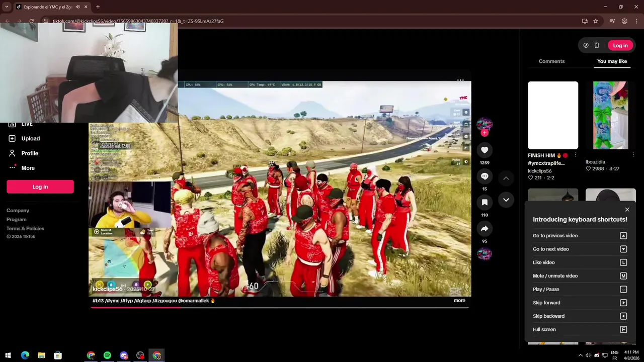Seek on the video progress bar

point(280,307)
